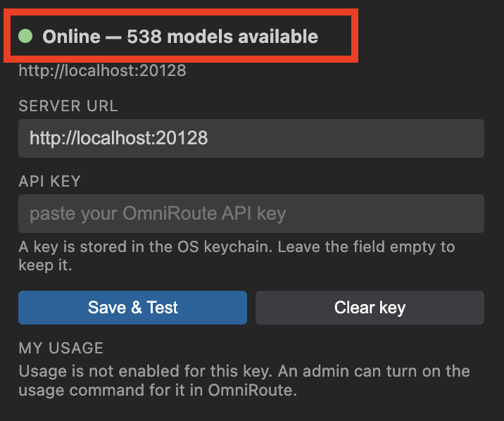The image size is (504, 421).
Task: Click the '538' model count in status
Action: tap(144, 37)
